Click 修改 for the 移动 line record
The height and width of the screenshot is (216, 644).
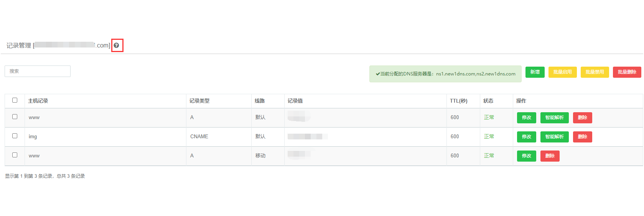point(526,156)
